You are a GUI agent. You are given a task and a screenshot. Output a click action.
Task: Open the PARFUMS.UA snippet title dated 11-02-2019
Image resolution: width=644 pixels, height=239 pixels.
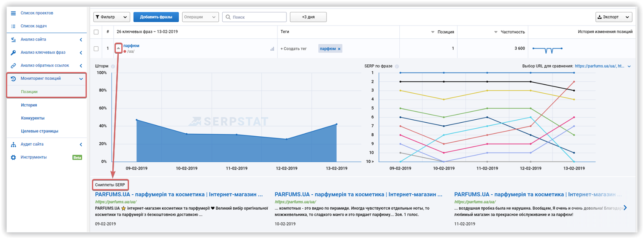pyautogui.click(x=537, y=194)
